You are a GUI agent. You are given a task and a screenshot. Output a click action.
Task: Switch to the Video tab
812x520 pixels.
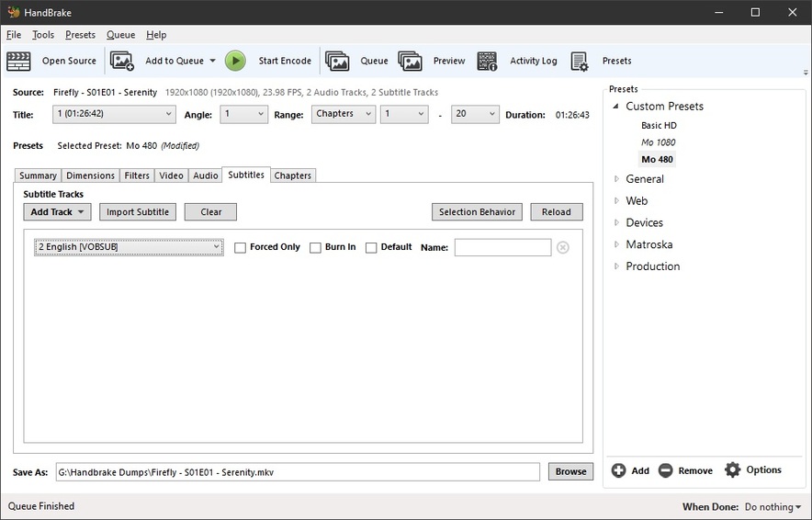tap(171, 175)
